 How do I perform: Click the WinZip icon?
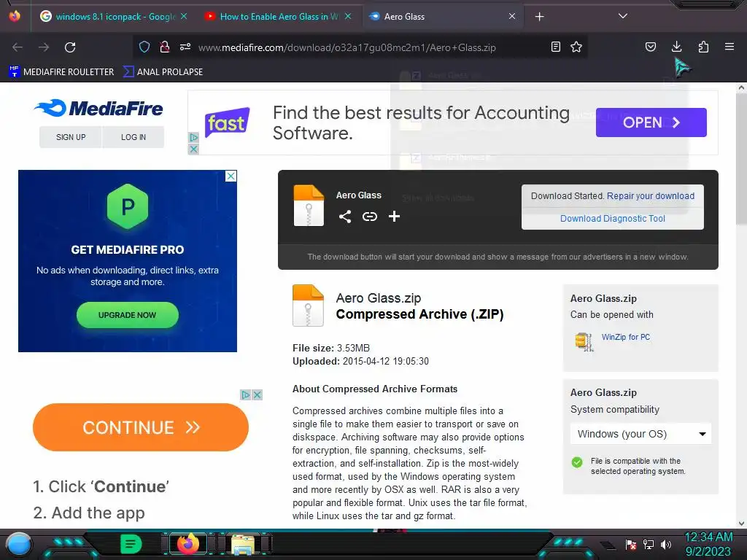(584, 341)
